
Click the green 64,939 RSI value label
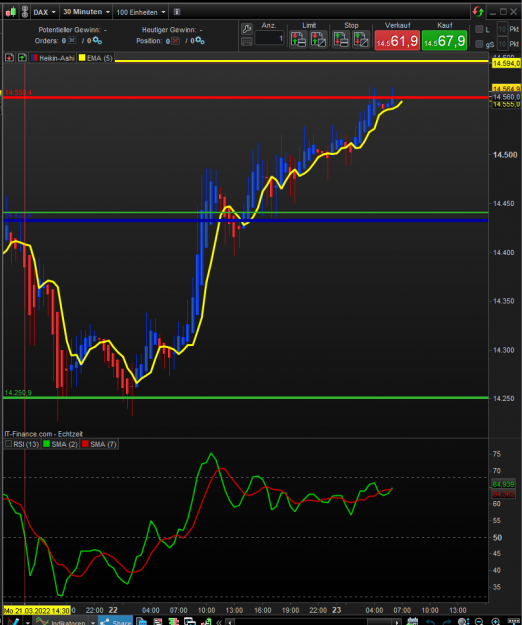pyautogui.click(x=503, y=484)
